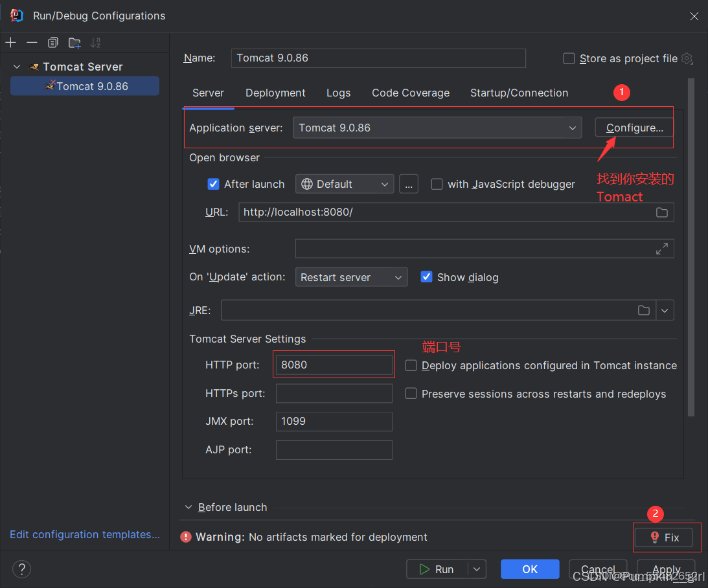Image resolution: width=708 pixels, height=588 pixels.
Task: Switch to the Logs tab
Action: (x=339, y=93)
